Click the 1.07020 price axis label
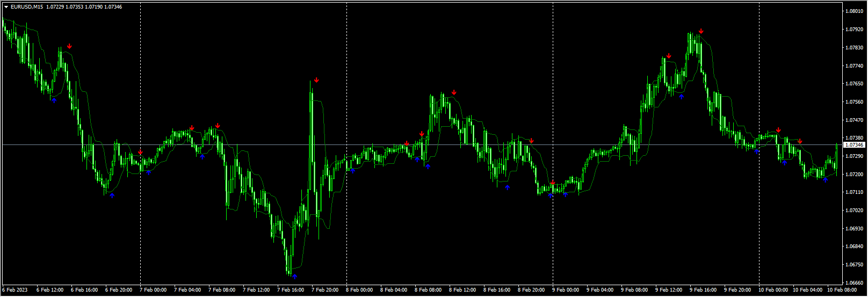Image resolution: width=868 pixels, height=297 pixels. tap(854, 211)
